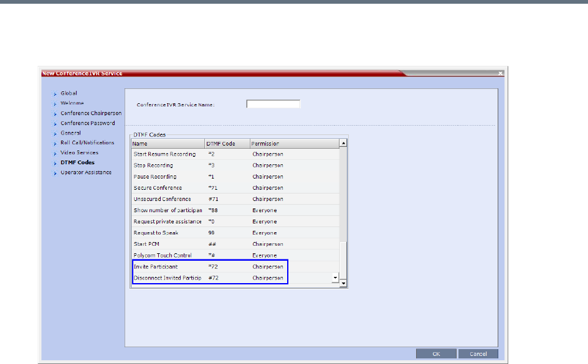Click scroll up arrow of DTMF table

point(343,143)
